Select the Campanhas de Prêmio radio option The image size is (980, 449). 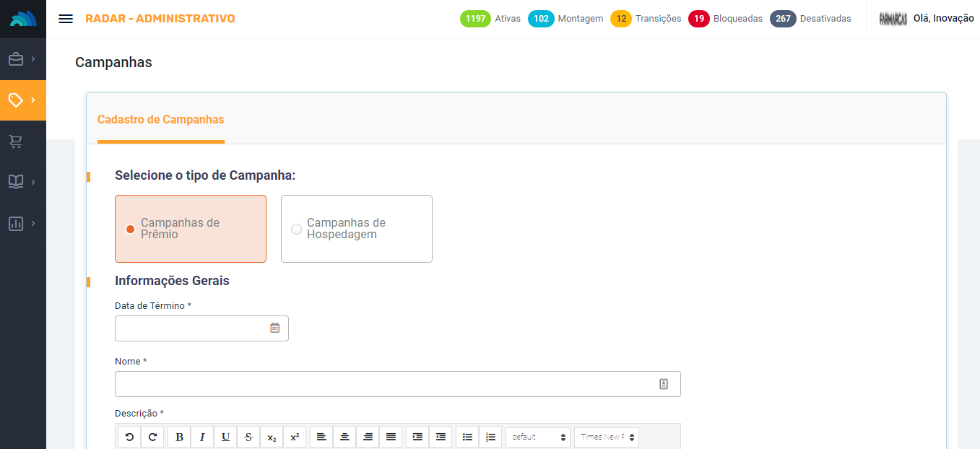[x=131, y=229]
